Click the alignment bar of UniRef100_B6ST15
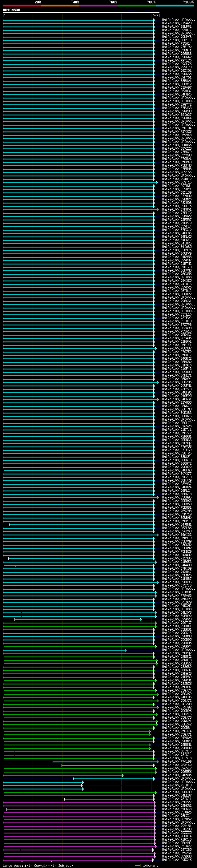This screenshot has height=868, width=197. click(80, 183)
